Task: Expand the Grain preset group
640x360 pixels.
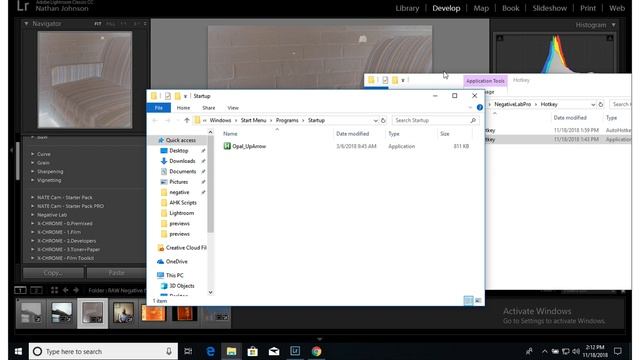Action: [33, 162]
